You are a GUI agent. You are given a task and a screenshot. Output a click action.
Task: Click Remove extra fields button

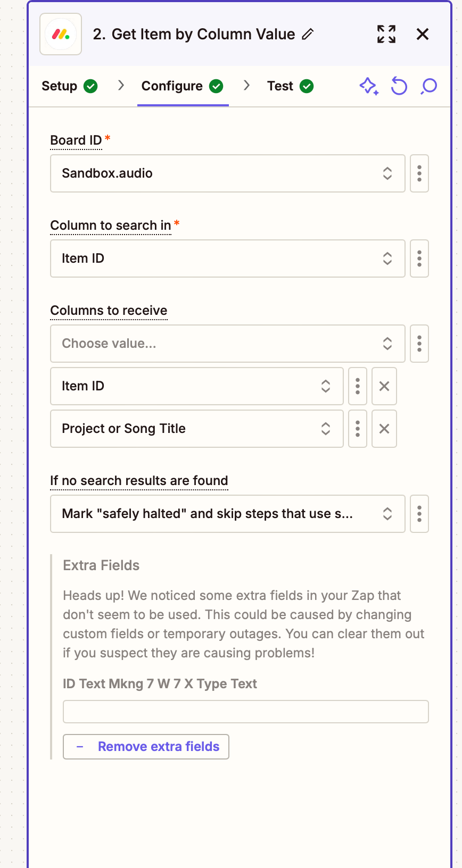pos(146,747)
